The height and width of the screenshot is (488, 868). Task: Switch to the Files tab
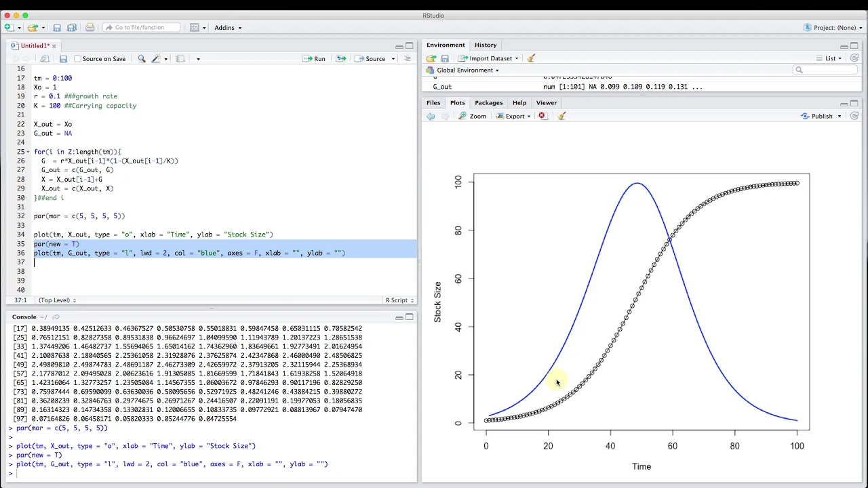(x=433, y=103)
